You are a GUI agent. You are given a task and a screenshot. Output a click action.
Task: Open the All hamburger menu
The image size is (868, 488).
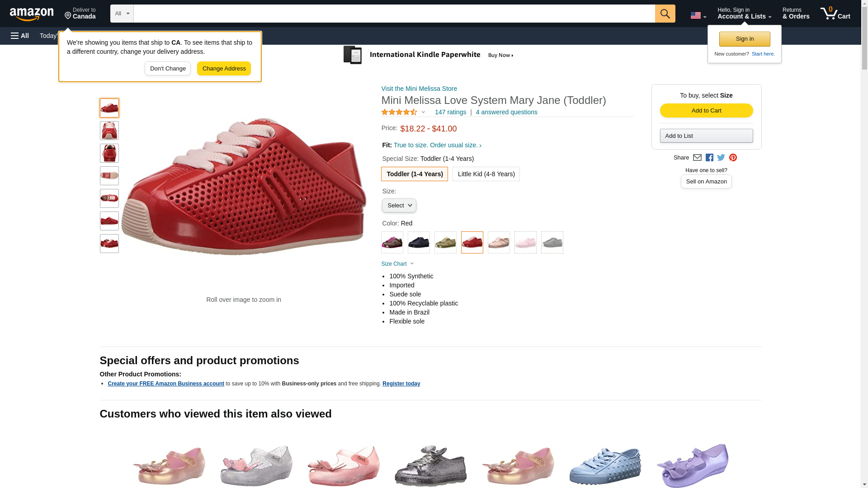click(x=20, y=36)
